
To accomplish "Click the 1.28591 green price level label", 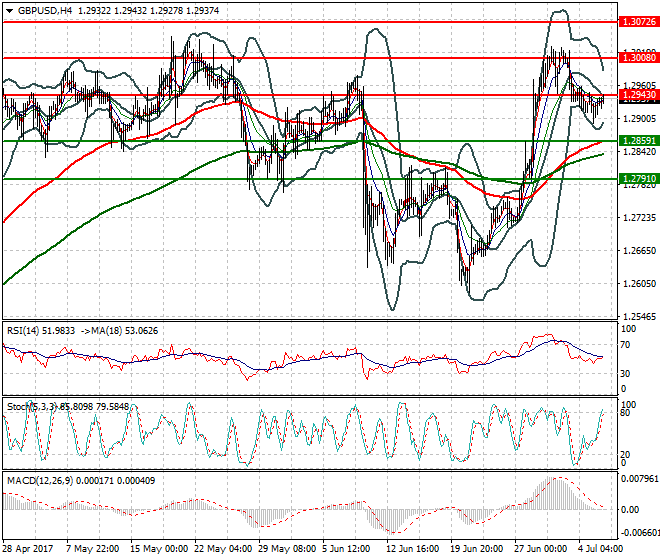I will [639, 141].
